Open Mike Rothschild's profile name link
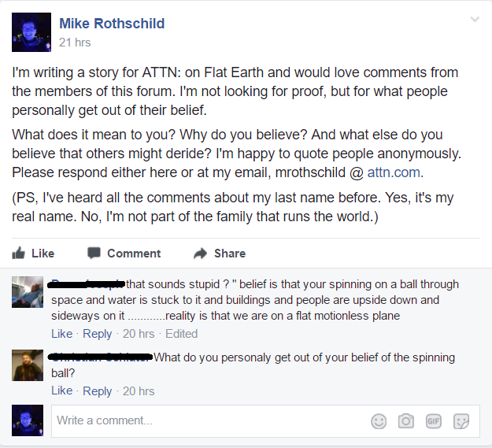The image size is (492, 448). coord(112,24)
